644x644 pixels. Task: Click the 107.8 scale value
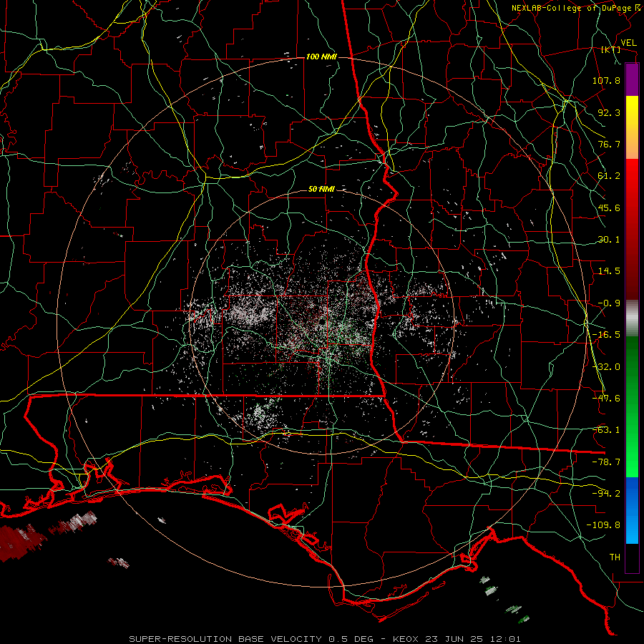[x=606, y=80]
